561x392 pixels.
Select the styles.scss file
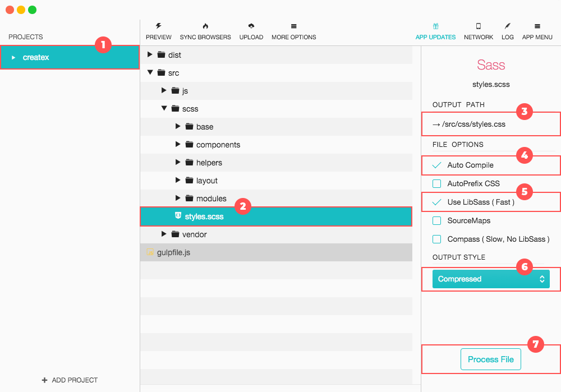coord(204,216)
